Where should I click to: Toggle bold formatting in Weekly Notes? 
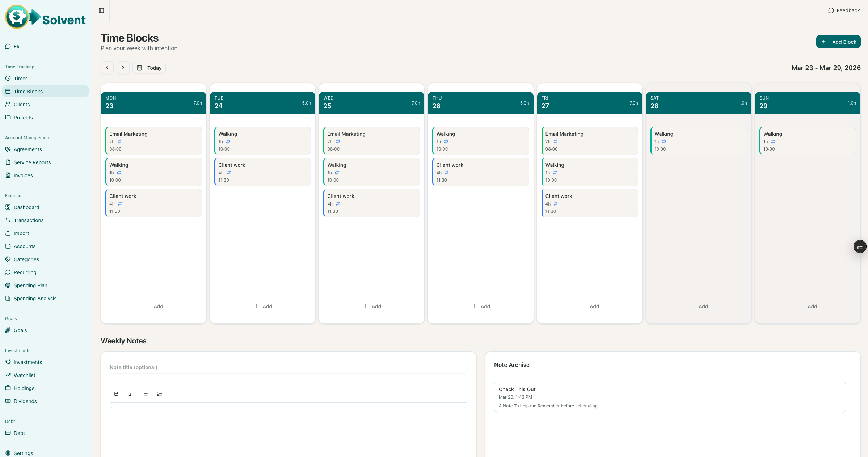(x=116, y=394)
